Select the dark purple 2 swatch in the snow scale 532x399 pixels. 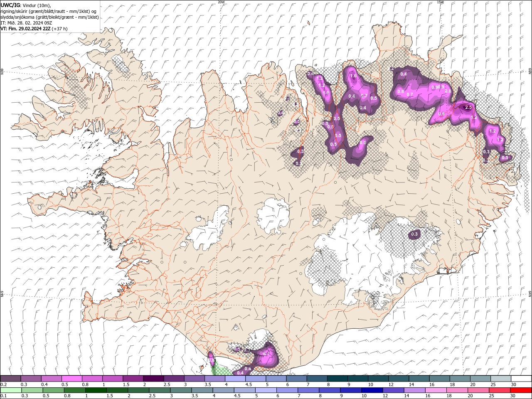click(153, 379)
